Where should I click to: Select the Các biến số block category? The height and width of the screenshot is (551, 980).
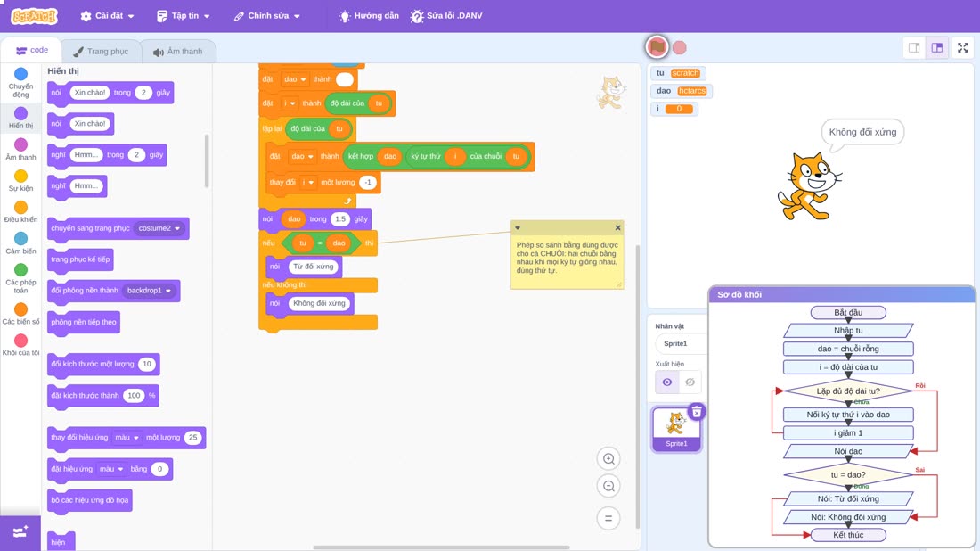(20, 314)
